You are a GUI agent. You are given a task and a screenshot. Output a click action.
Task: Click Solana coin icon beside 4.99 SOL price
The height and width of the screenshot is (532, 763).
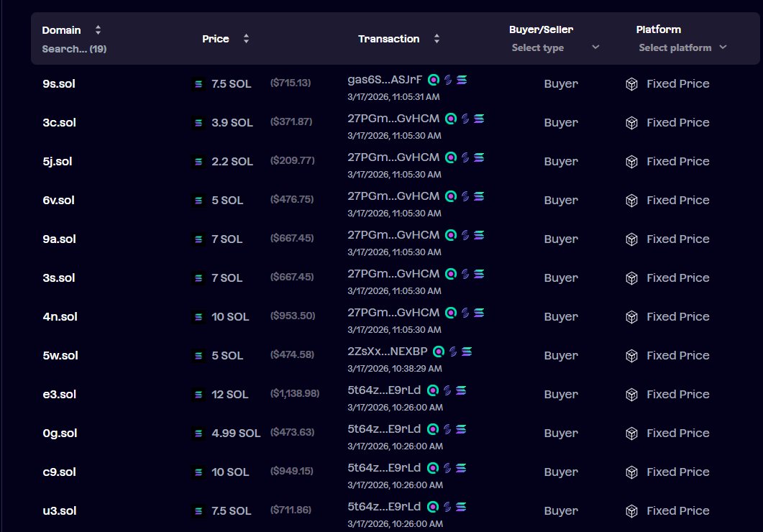tap(198, 434)
